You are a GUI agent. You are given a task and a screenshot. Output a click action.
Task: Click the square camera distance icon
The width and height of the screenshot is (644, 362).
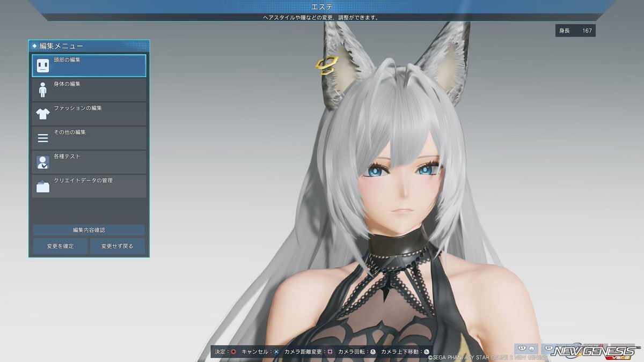click(330, 352)
